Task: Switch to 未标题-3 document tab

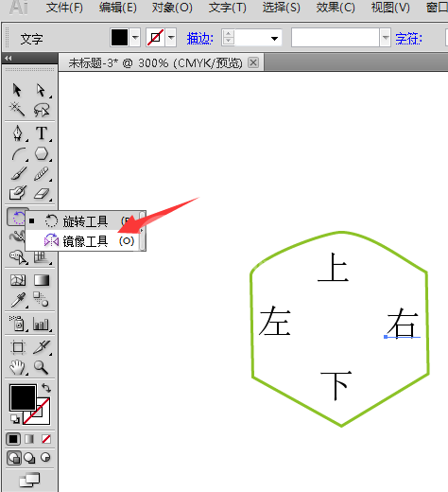Action: pos(156,63)
